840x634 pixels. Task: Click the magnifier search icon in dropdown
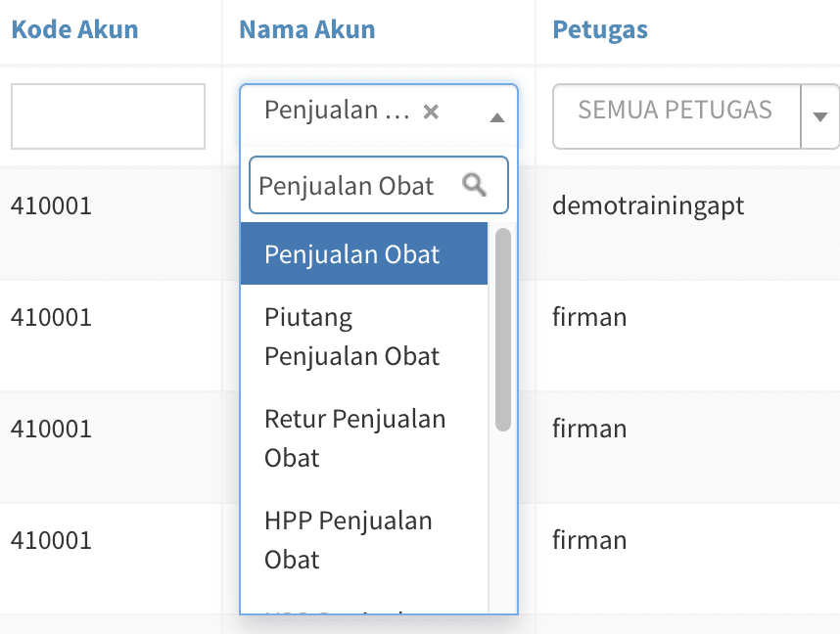point(474,185)
